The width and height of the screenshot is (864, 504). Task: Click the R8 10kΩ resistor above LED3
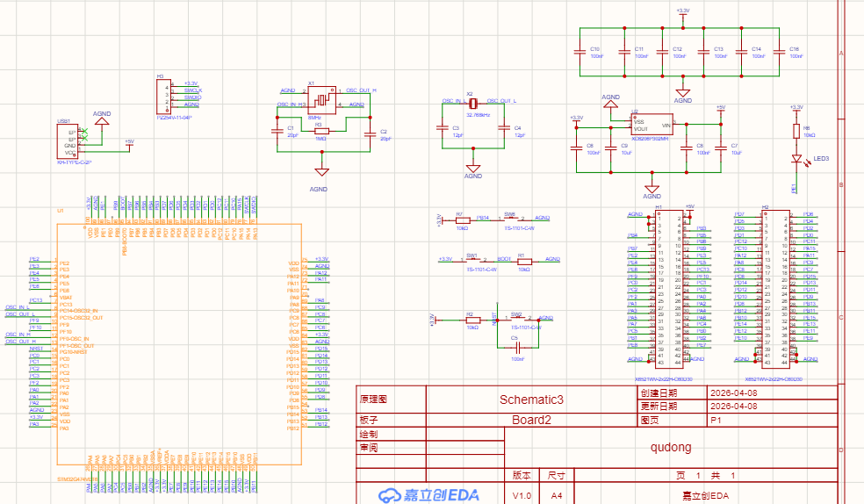[x=796, y=131]
